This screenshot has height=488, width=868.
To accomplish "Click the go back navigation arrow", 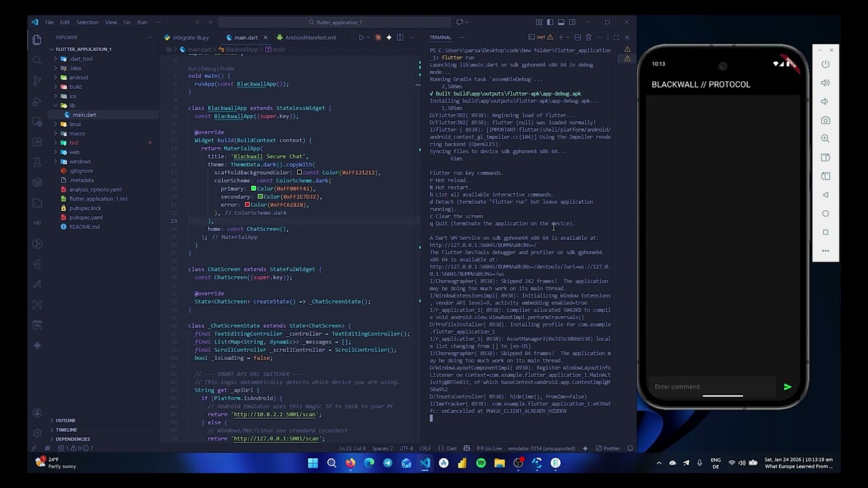I will [198, 22].
